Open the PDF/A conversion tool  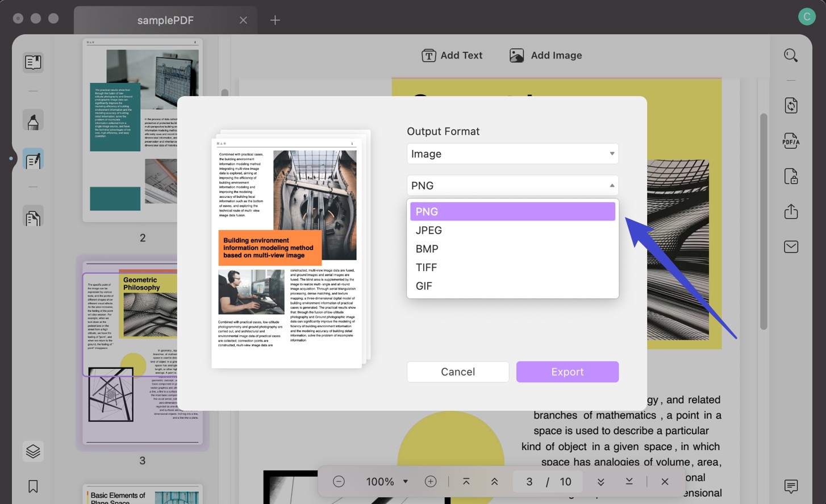[791, 141]
